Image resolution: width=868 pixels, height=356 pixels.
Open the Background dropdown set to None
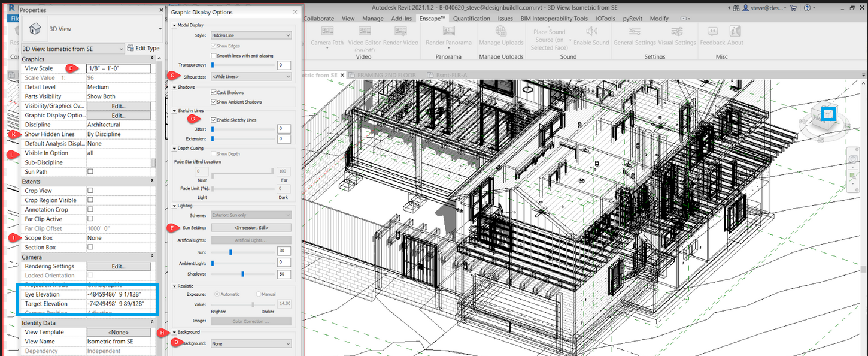click(x=251, y=343)
